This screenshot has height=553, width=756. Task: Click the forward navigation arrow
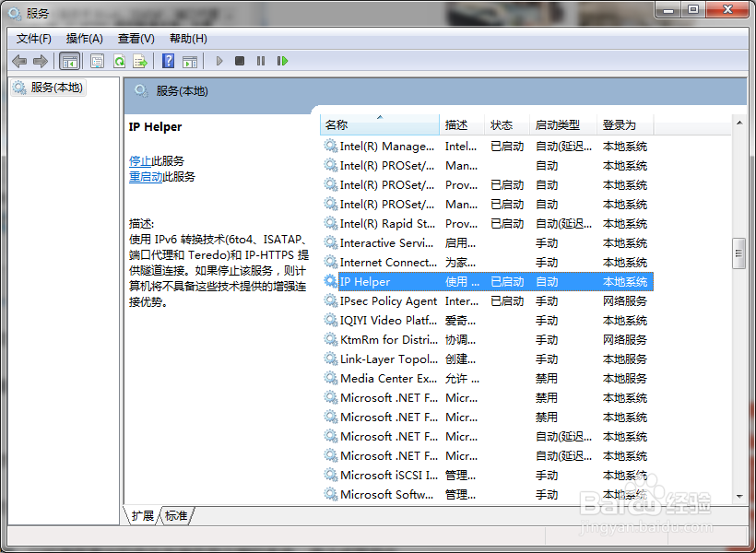41,61
